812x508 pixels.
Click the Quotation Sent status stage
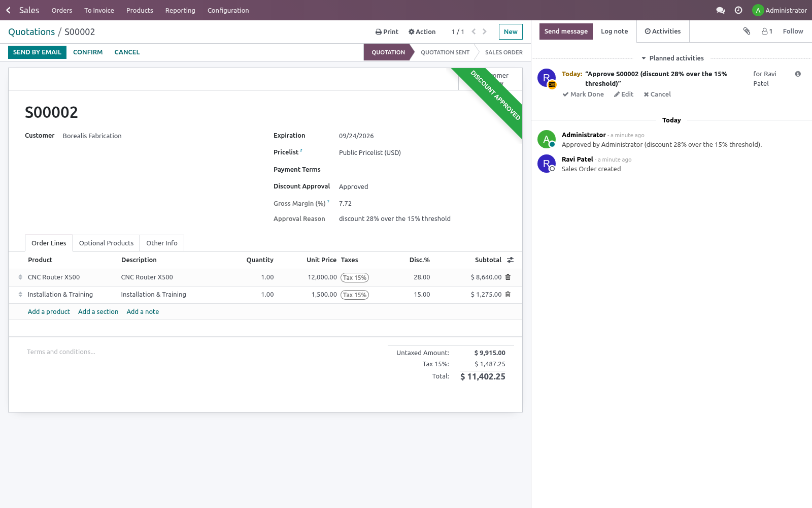click(445, 52)
